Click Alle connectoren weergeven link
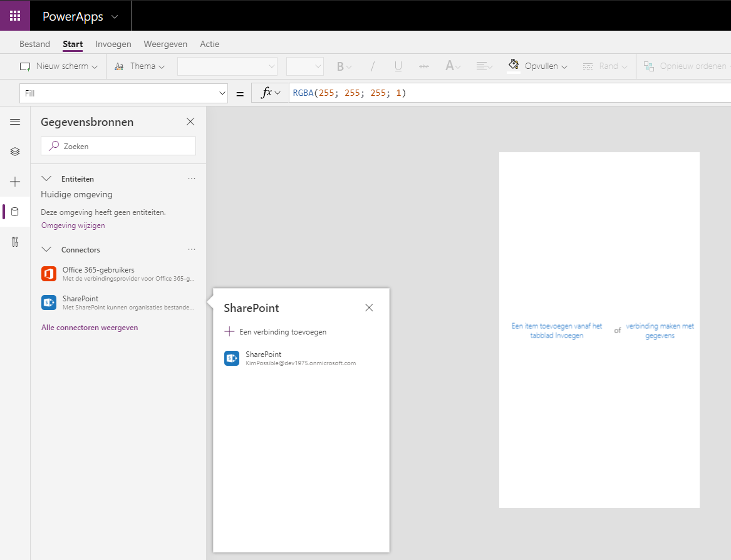Image resolution: width=731 pixels, height=560 pixels. [x=90, y=328]
